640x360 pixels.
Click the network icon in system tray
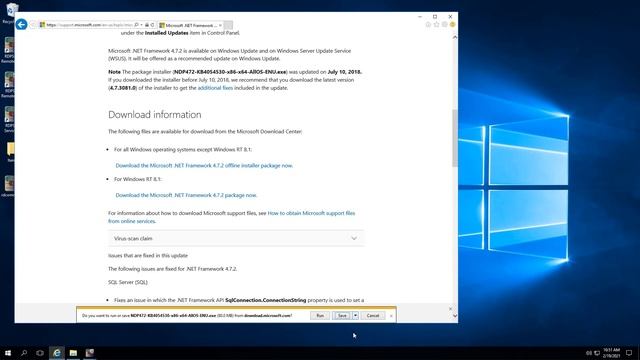tap(596, 353)
